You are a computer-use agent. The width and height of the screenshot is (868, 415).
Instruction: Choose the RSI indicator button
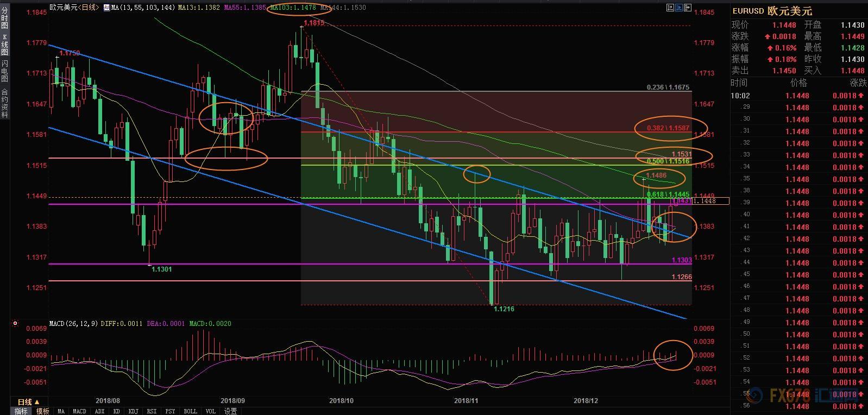click(152, 411)
